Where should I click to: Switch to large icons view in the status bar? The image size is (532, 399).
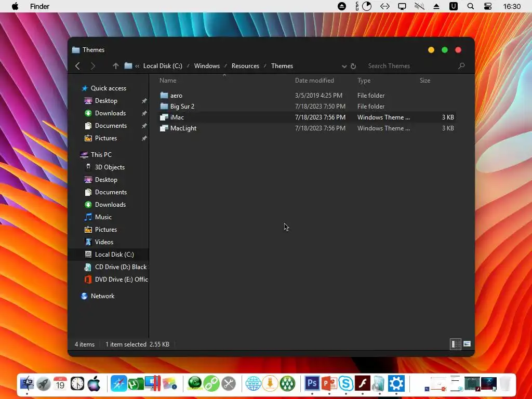[467, 344]
